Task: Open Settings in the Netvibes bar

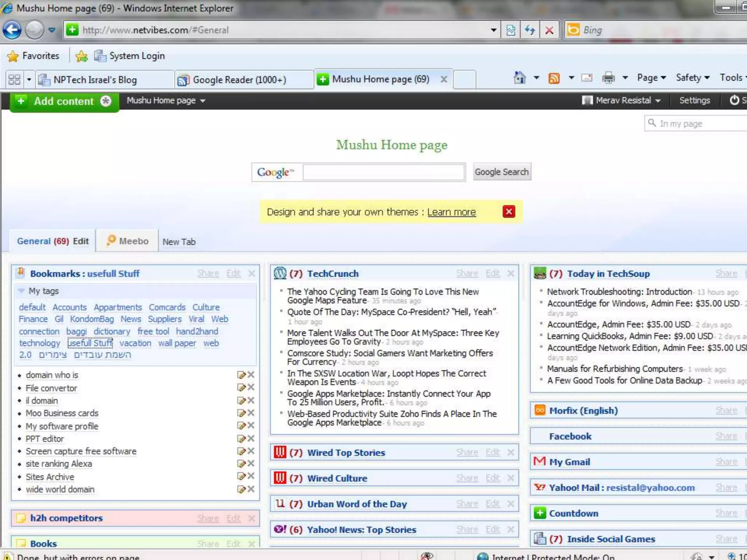Action: click(694, 100)
